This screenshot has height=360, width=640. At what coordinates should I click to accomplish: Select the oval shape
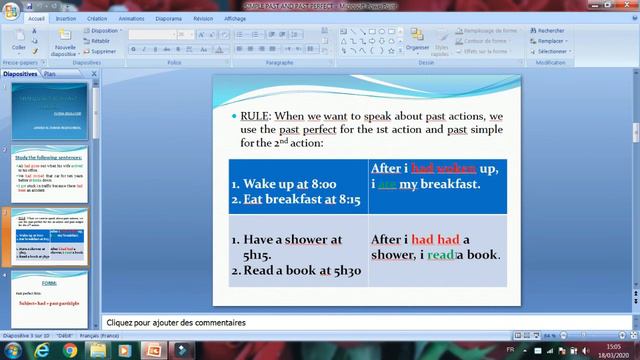tap(382, 31)
